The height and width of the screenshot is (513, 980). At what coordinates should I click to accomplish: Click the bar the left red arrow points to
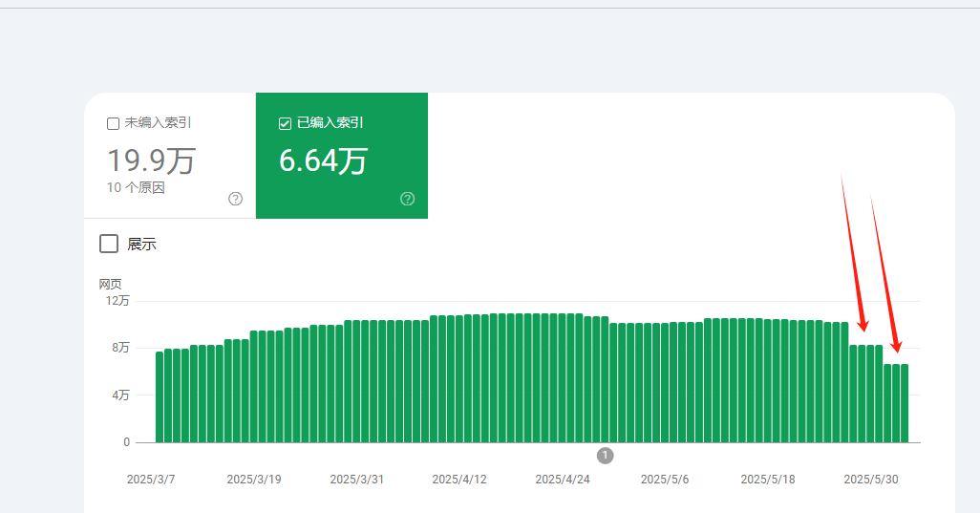(x=862, y=394)
